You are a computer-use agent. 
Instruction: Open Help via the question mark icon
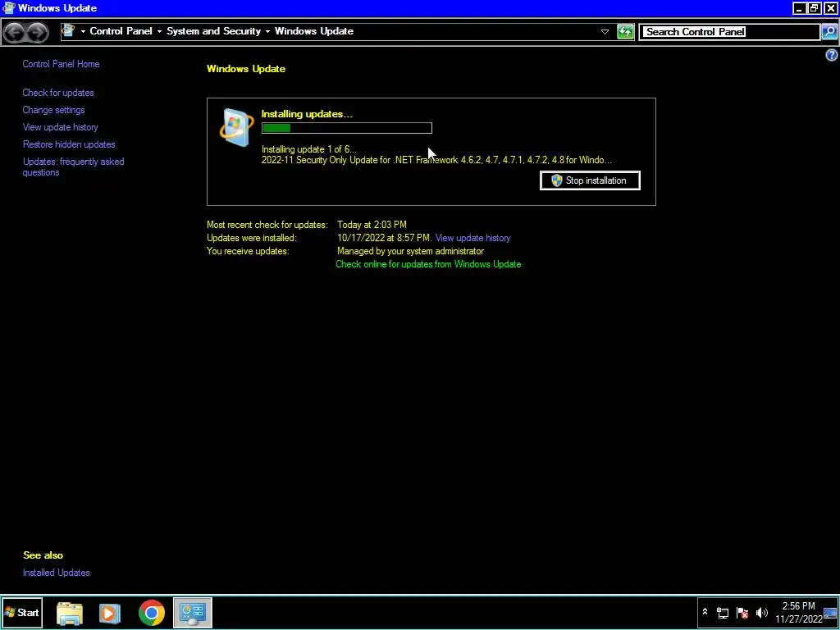(x=832, y=55)
